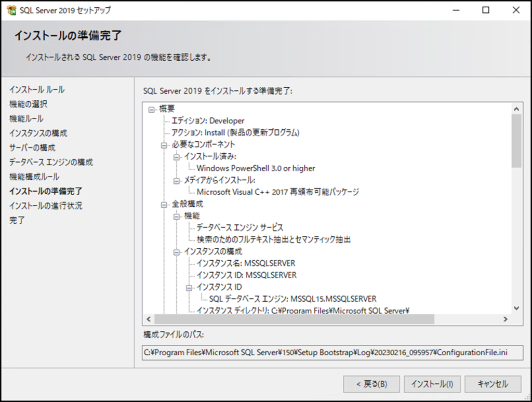Screen dimensions: 532x402
Task: Collapse the 機能 tree node
Action: coord(177,217)
